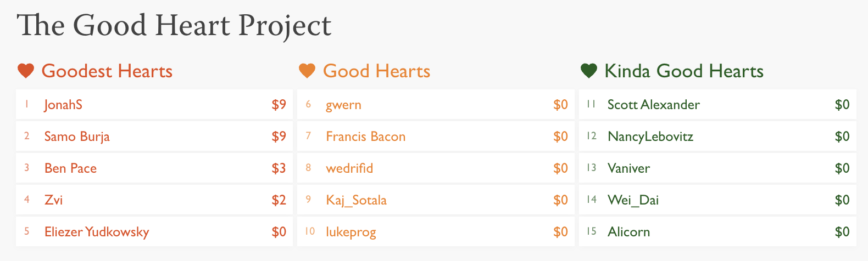Open wedrifid's profile
The width and height of the screenshot is (868, 261).
pyautogui.click(x=349, y=168)
